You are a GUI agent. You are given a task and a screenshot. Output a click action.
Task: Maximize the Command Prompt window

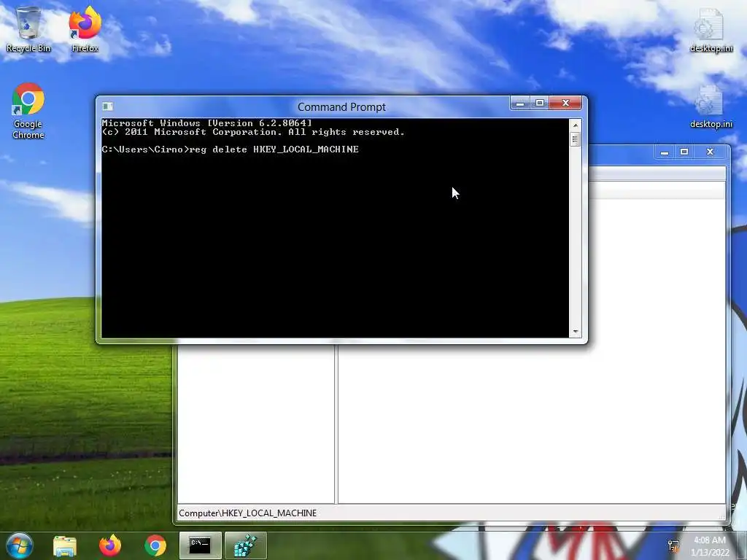(540, 103)
